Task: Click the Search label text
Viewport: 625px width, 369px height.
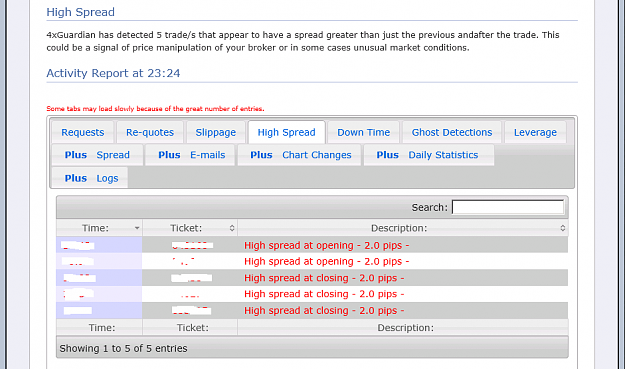Action: (429, 208)
